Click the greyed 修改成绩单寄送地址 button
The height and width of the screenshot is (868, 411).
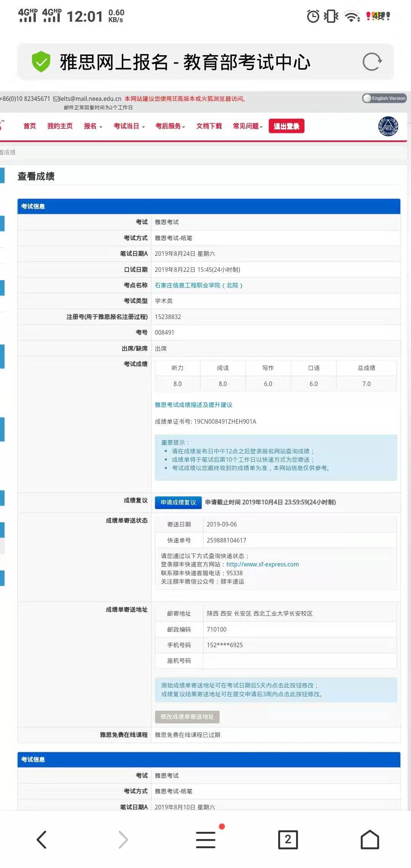pyautogui.click(x=187, y=717)
